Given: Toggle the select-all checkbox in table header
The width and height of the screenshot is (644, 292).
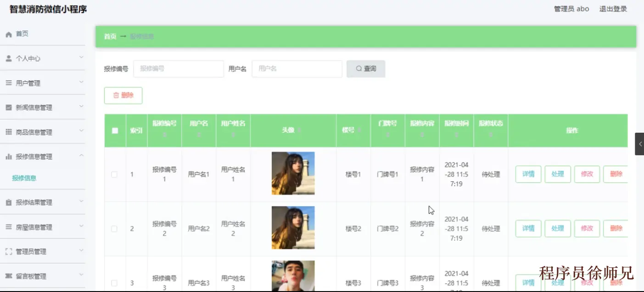Looking at the screenshot, I should [x=115, y=130].
